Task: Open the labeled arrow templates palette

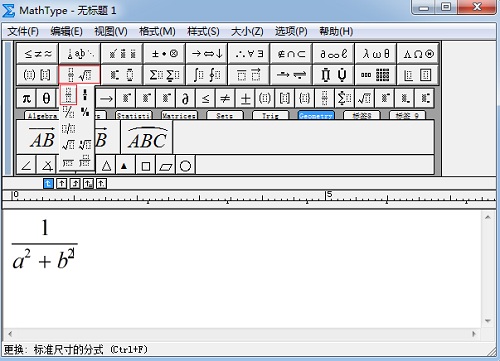Action: click(x=291, y=75)
